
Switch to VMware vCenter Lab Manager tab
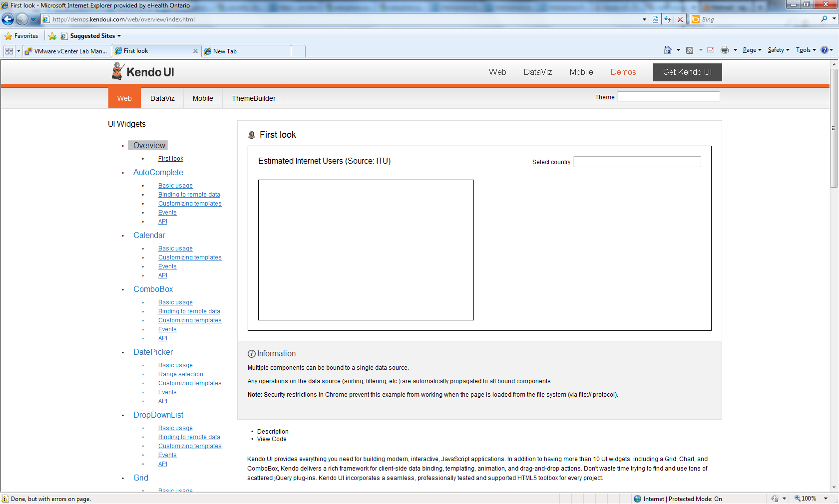pos(66,51)
